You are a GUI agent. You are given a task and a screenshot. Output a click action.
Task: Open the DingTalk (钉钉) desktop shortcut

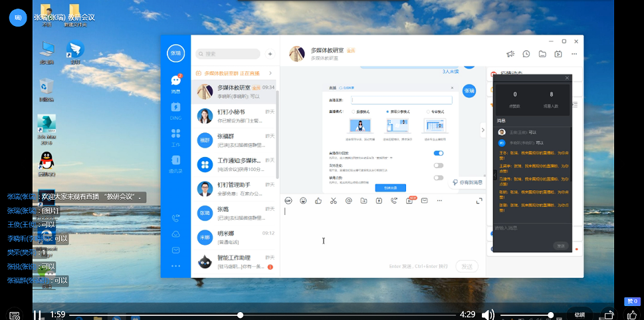(x=76, y=53)
